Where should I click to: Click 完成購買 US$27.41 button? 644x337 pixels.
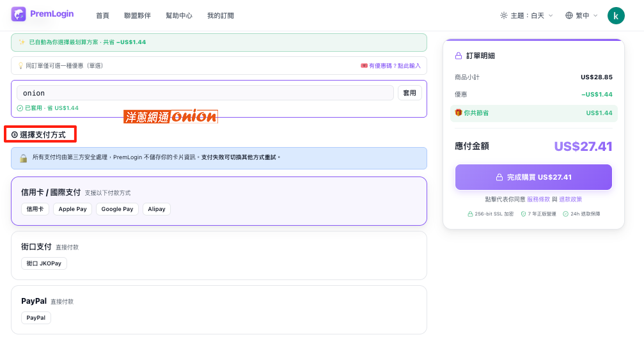[533, 177]
